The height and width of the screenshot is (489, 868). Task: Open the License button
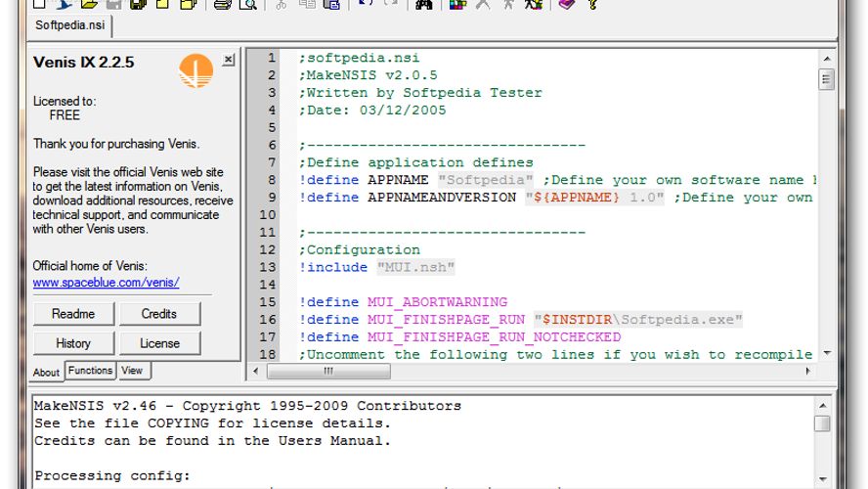pyautogui.click(x=159, y=343)
